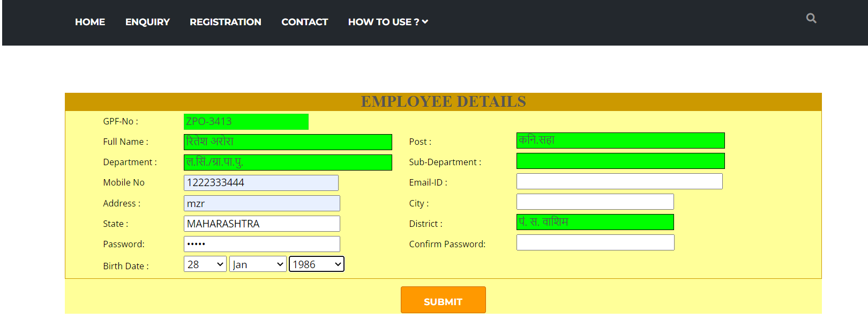The image size is (868, 325).
Task: Edit the Mobile No field
Action: tap(261, 183)
